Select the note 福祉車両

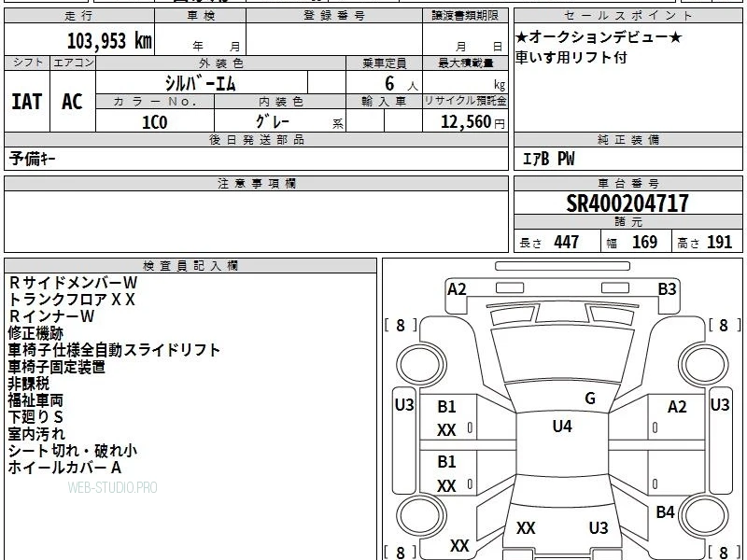[x=35, y=400]
